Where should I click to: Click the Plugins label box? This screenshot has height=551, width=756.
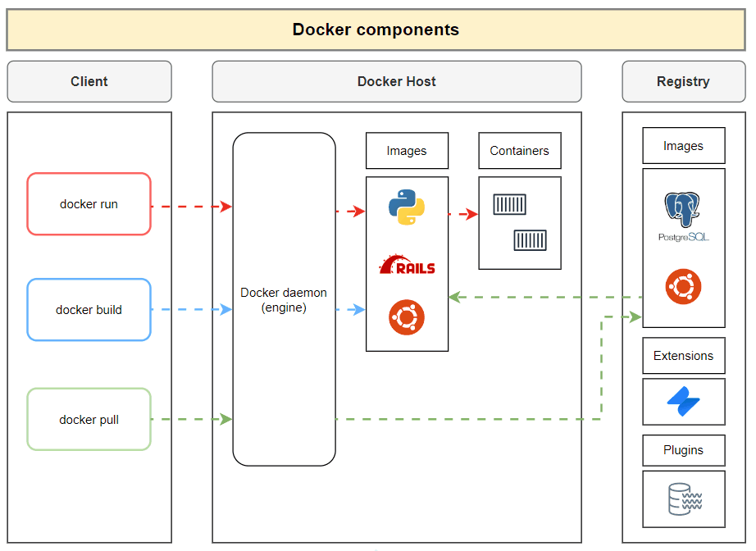coord(684,450)
